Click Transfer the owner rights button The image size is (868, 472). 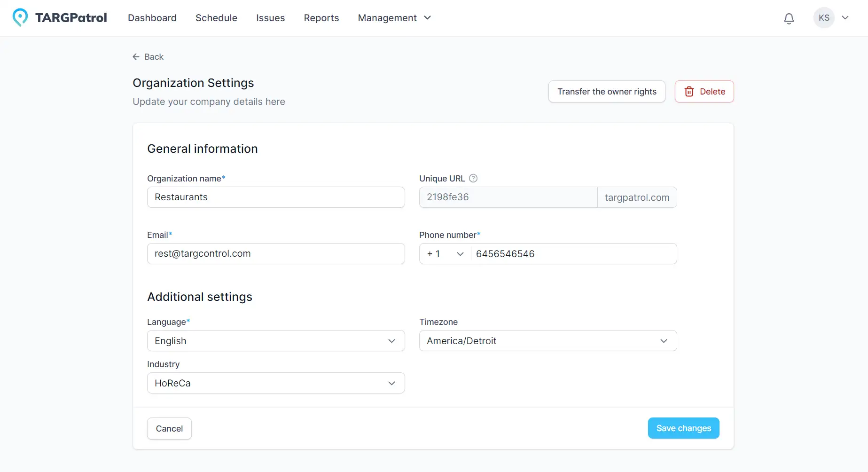pyautogui.click(x=607, y=92)
